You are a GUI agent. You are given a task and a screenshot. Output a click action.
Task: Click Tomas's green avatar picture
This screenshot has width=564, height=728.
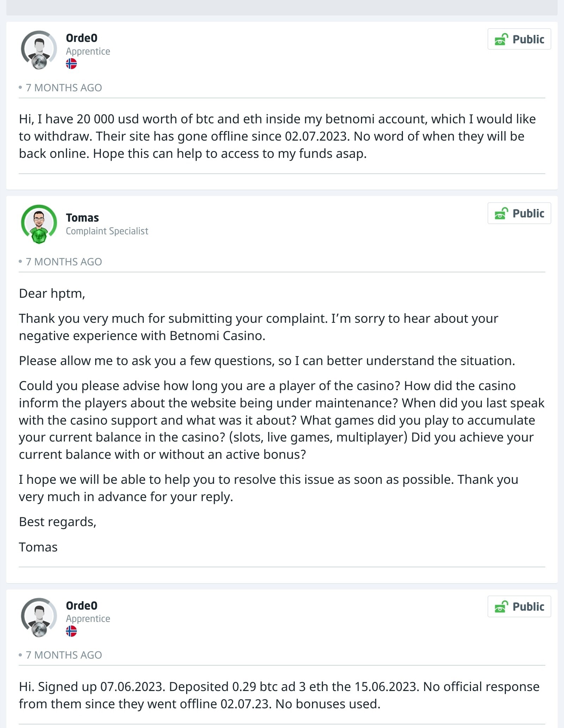(x=39, y=224)
